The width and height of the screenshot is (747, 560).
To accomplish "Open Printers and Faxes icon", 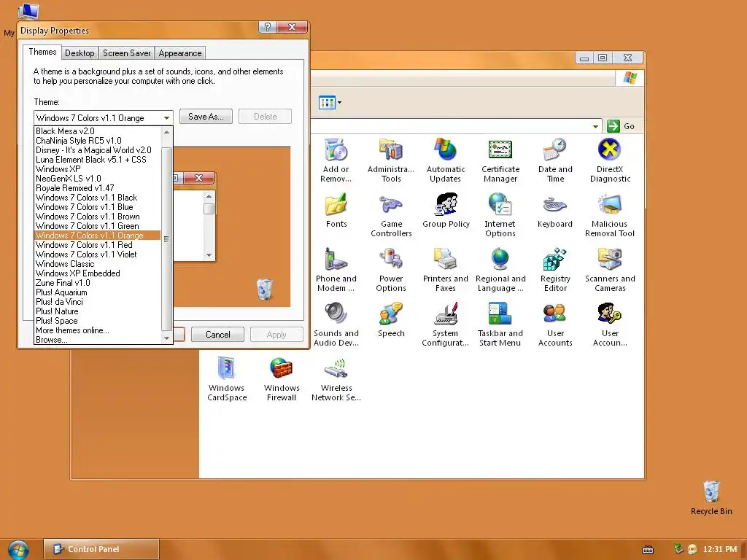I will [446, 270].
